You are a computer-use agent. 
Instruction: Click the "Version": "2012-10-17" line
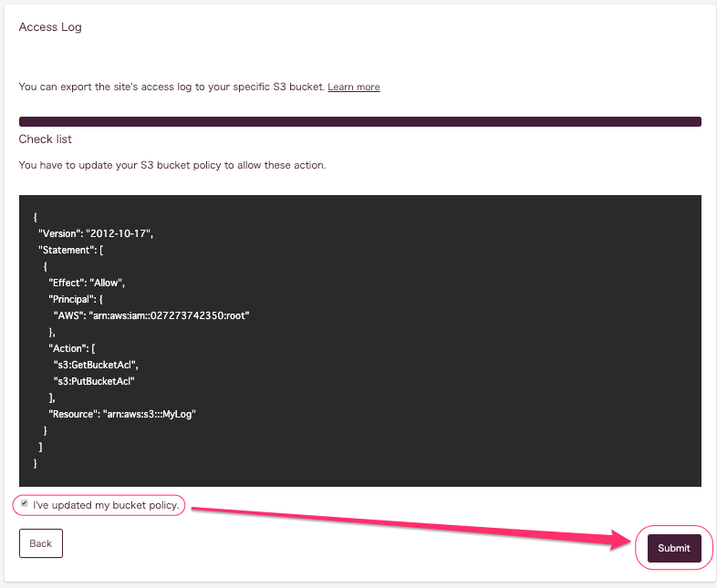coord(96,233)
